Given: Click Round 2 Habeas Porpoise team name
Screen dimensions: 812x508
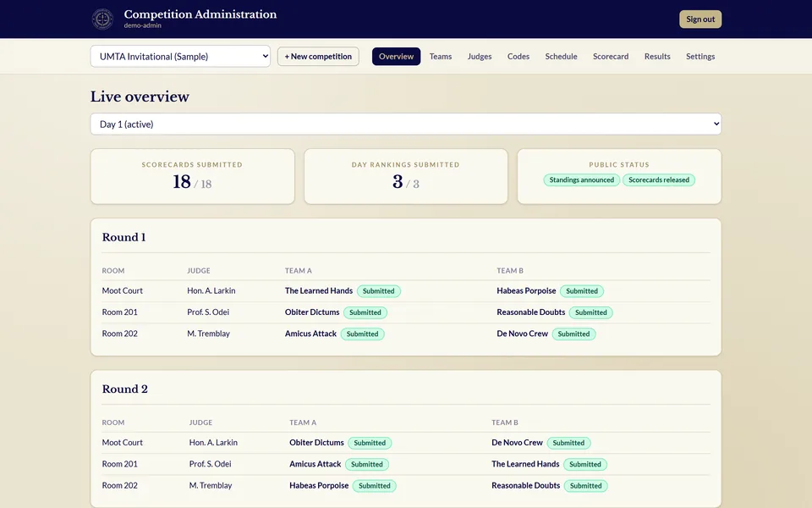Looking at the screenshot, I should [x=319, y=485].
